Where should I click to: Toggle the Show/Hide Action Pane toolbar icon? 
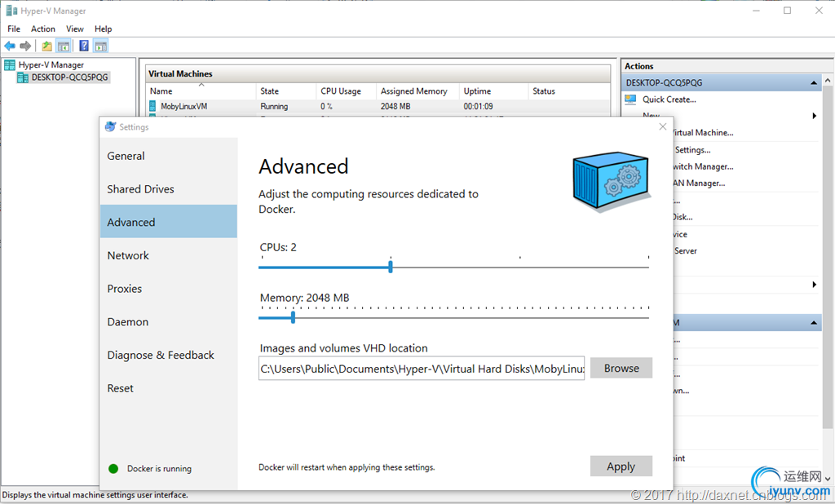[x=100, y=46]
